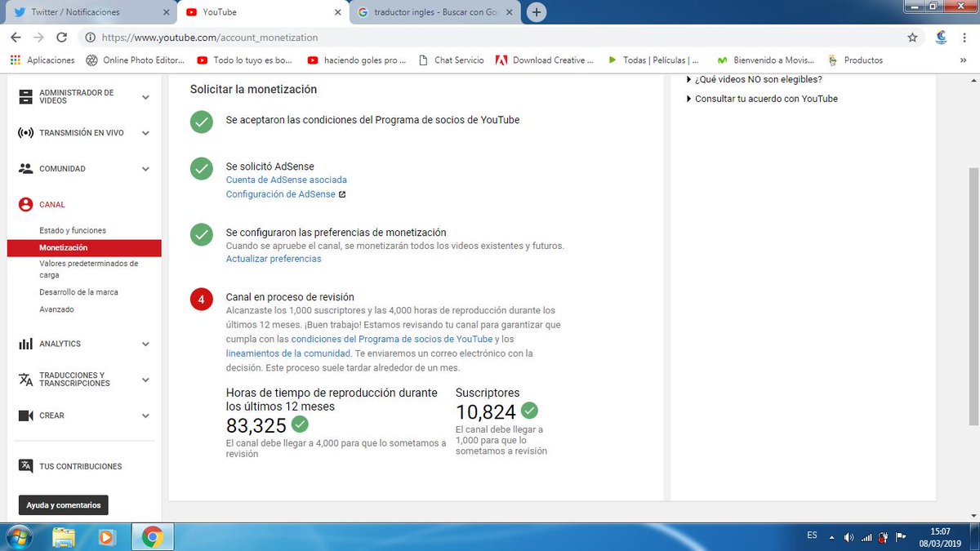Open Cuenta de AdSense asociada link
The image size is (980, 551).
pyautogui.click(x=286, y=180)
